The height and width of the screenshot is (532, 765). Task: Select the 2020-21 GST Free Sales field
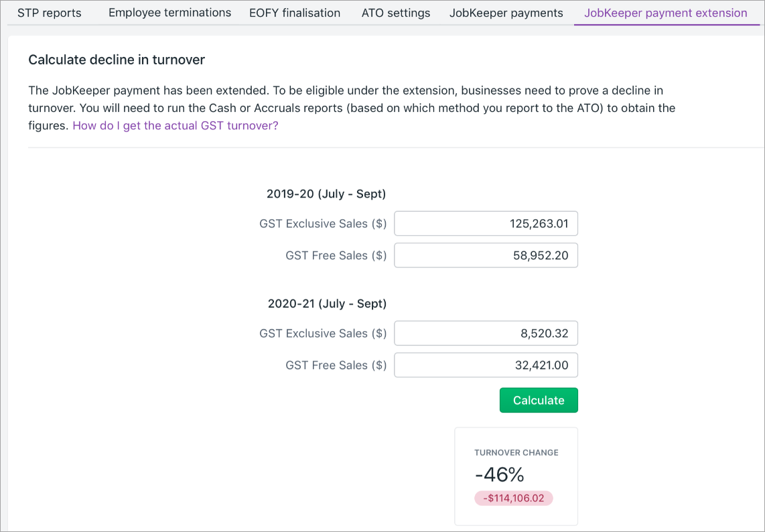click(x=486, y=365)
